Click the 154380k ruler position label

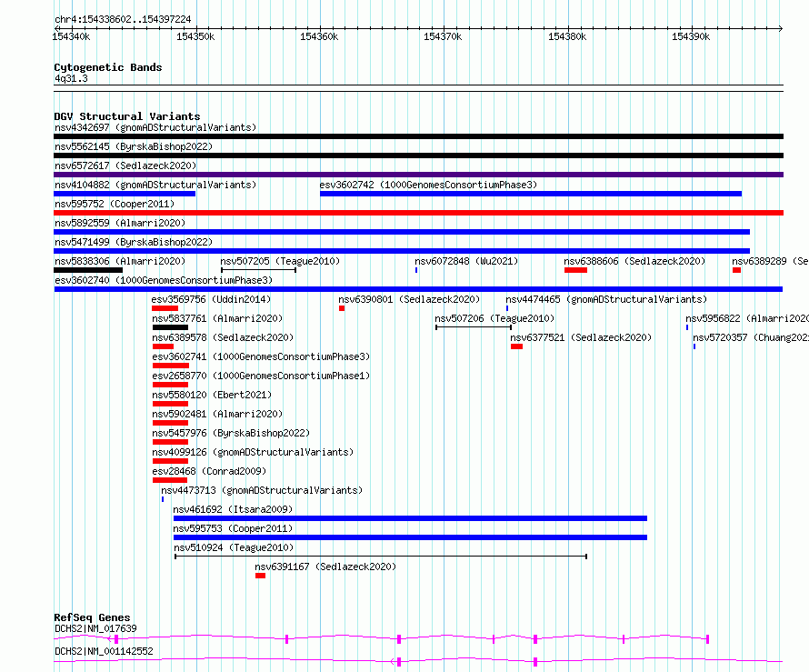tap(567, 36)
